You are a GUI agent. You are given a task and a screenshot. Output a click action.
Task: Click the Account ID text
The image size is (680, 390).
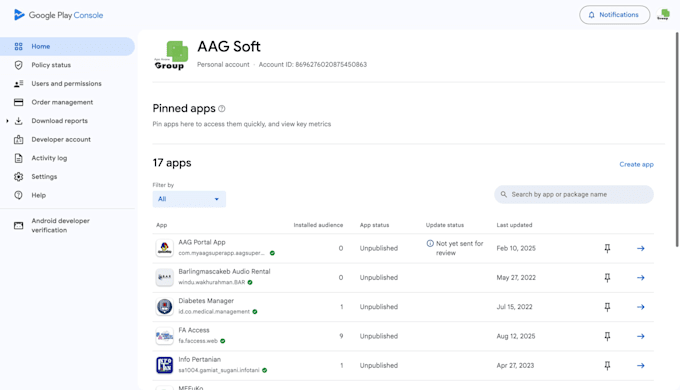pos(313,65)
